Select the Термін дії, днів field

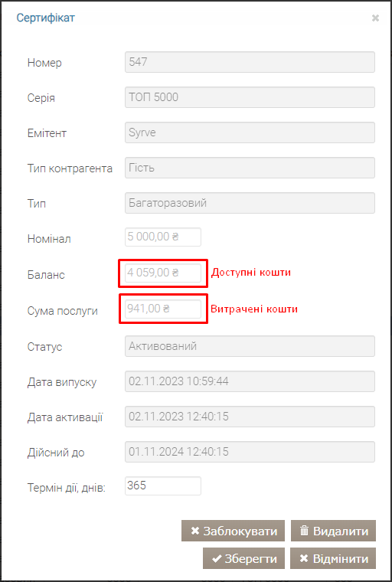coord(163,486)
